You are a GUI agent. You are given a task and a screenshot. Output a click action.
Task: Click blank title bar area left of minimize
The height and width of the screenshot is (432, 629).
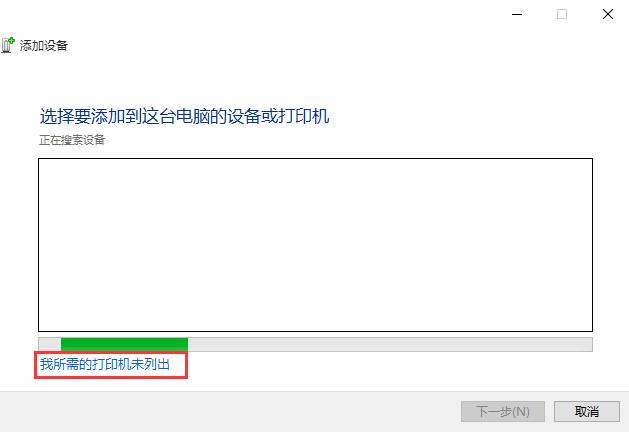281,14
